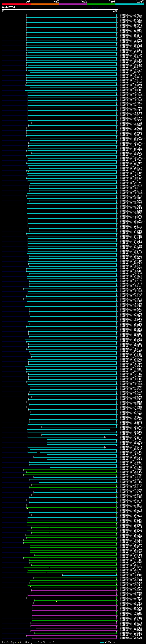The height and width of the screenshot is (644, 146).
Task: Select the UniRef100_A9T170 label
Action: pyautogui.click(x=131, y=72)
